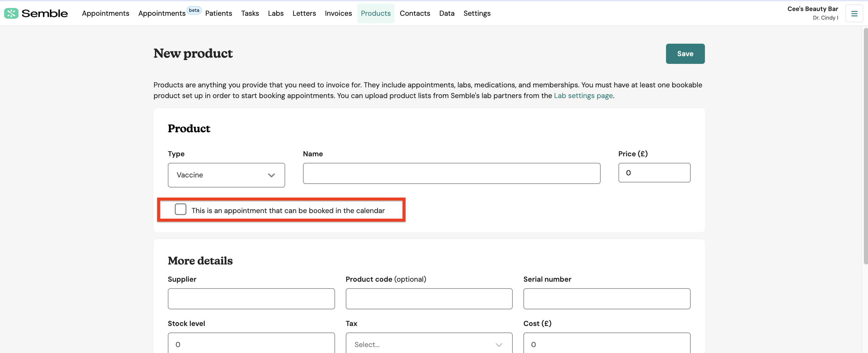Save the new product

tap(685, 53)
